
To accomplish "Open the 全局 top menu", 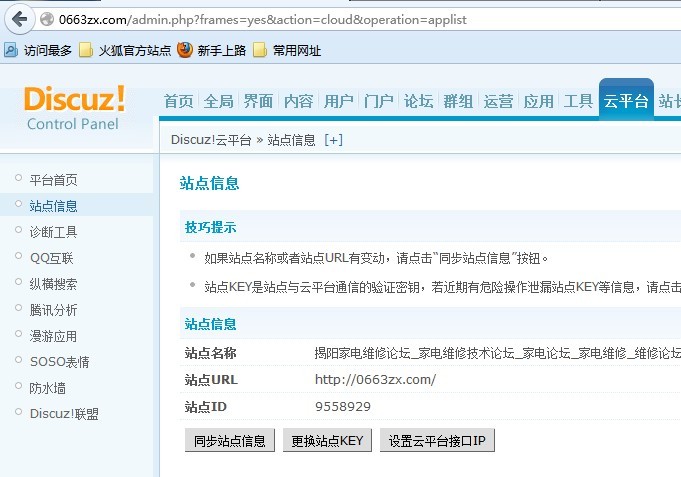I will tap(218, 101).
